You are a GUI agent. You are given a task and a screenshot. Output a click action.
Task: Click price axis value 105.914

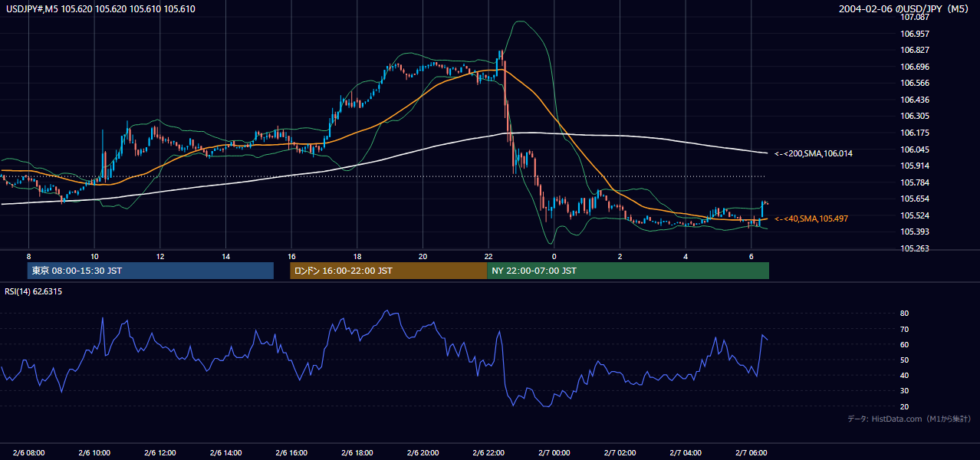914,166
